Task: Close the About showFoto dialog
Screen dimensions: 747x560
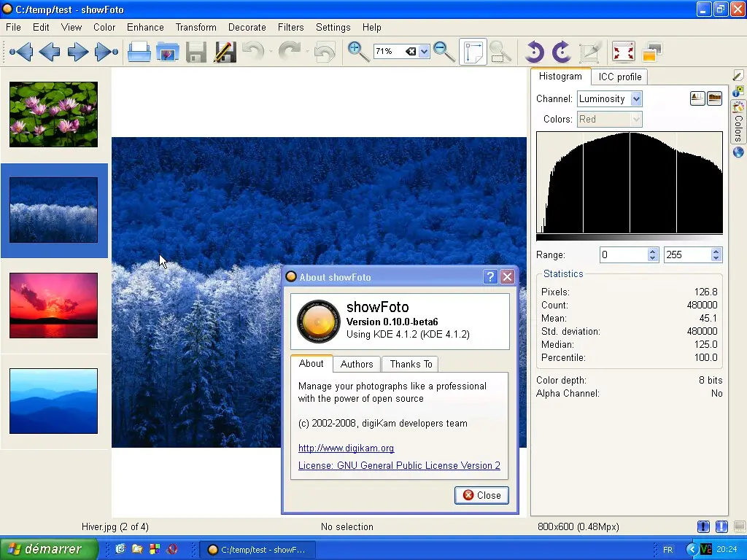Action: coord(481,495)
